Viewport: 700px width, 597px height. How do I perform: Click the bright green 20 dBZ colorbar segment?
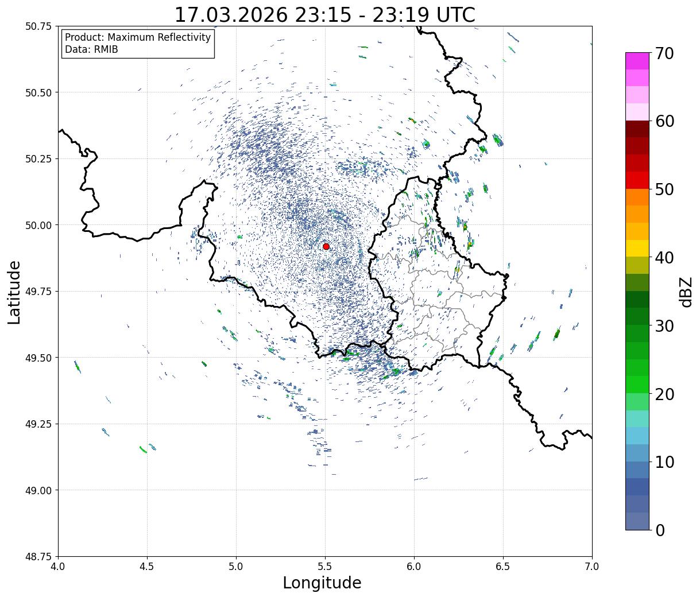pos(637,384)
